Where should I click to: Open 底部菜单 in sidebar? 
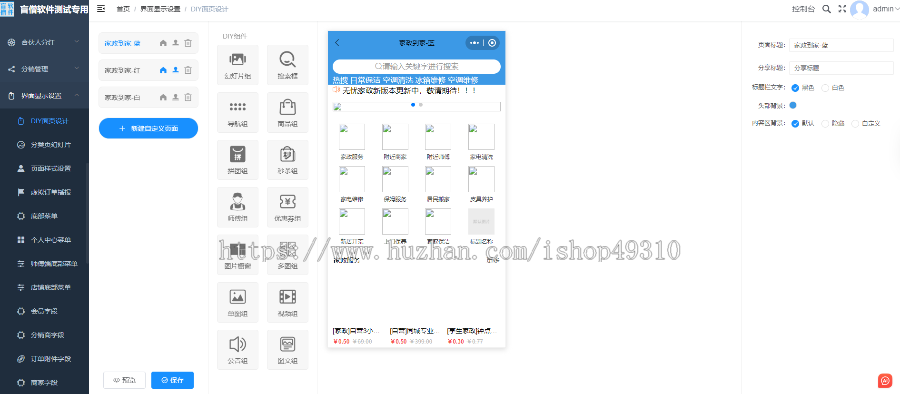pos(44,216)
